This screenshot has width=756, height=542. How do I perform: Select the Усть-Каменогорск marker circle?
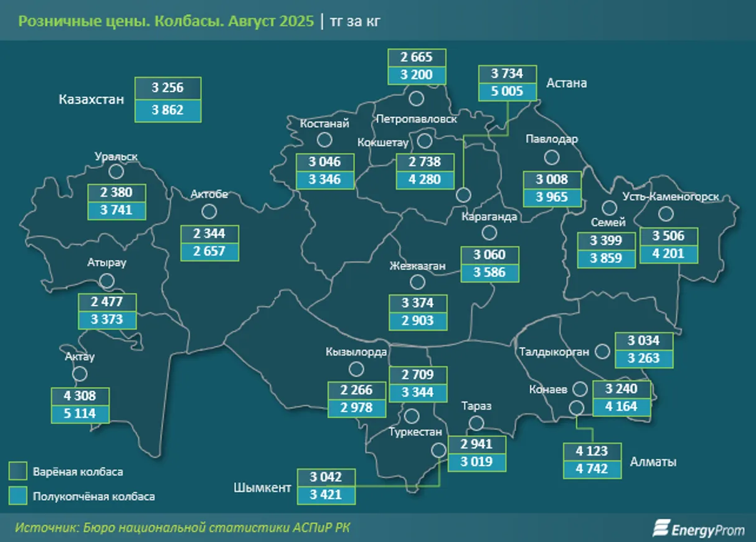[x=666, y=214]
